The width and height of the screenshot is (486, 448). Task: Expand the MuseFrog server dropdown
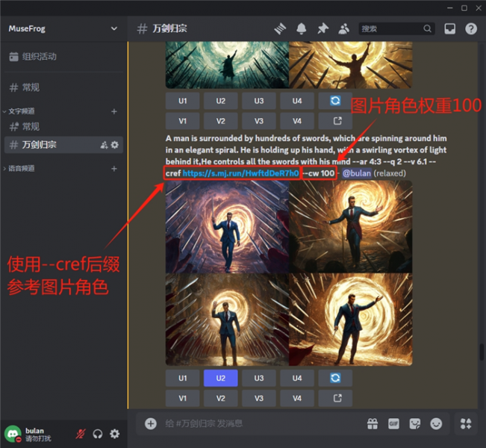(114, 28)
